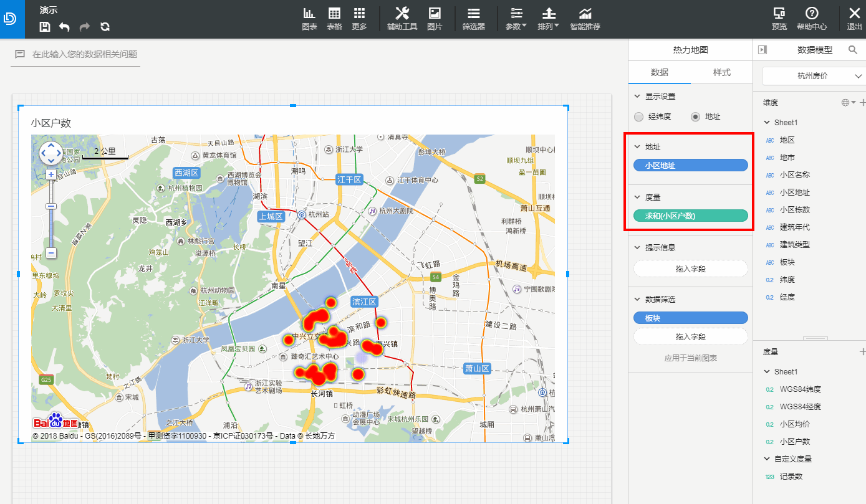The width and height of the screenshot is (866, 504).
Task: Switch to the 样式 style tab
Action: coord(721,72)
